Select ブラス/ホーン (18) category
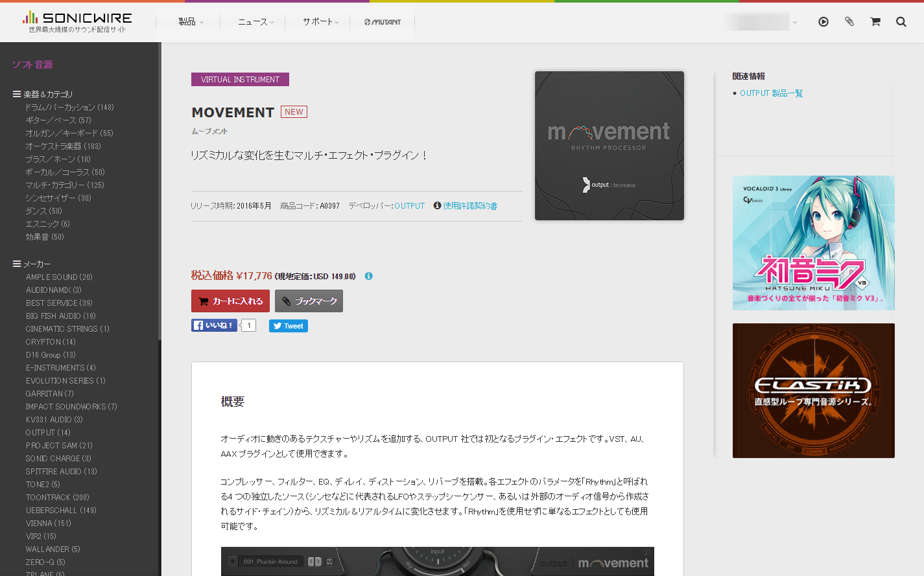The width and height of the screenshot is (924, 576). coord(58,159)
